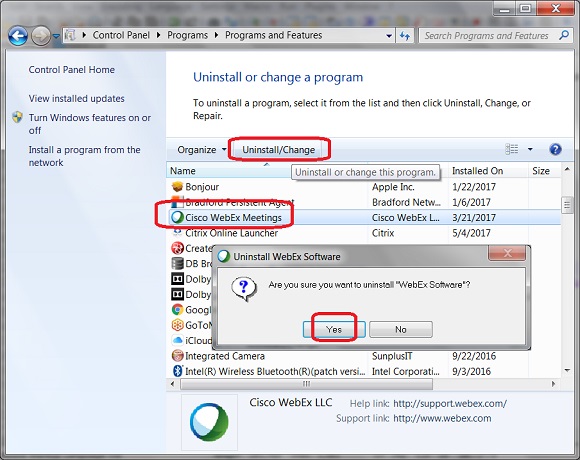
Task: Open the Organize menu
Action: (202, 150)
